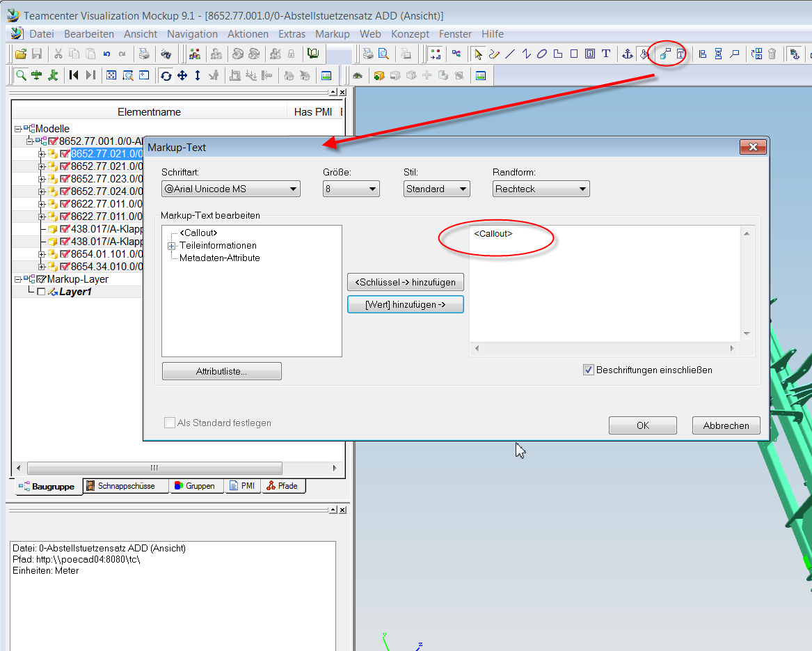Click into the markup text edit area
Screen dimensions: 812x651
point(605,283)
